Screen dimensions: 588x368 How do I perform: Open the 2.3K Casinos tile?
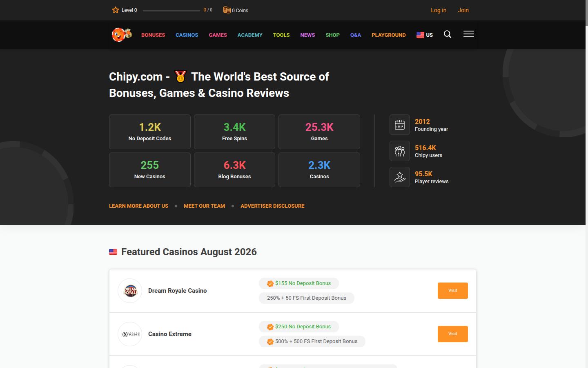(x=319, y=170)
